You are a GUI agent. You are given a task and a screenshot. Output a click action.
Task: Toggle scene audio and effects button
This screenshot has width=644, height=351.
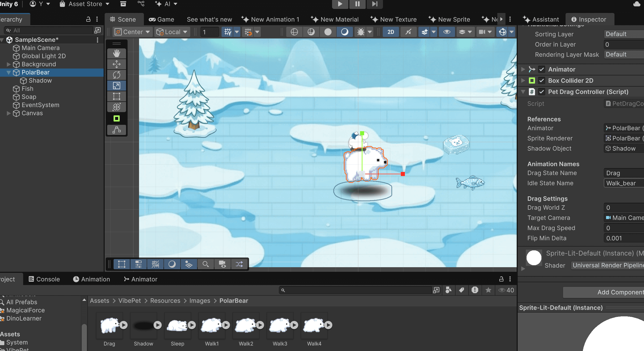424,32
